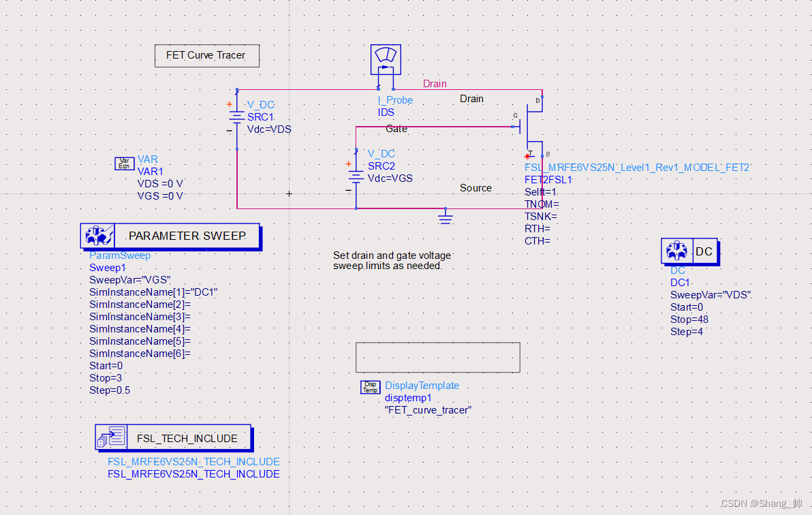
Task: Select the I_Probe current meter icon
Action: 386,59
